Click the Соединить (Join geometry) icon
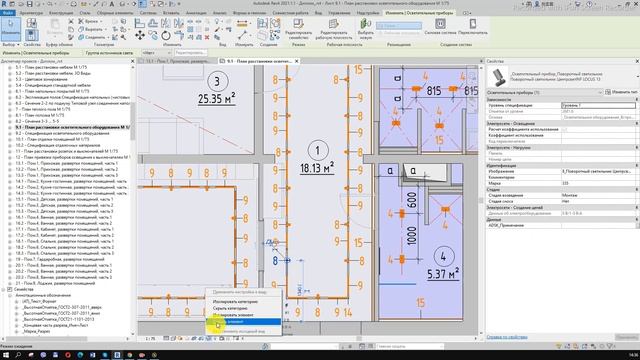 click(x=93, y=38)
